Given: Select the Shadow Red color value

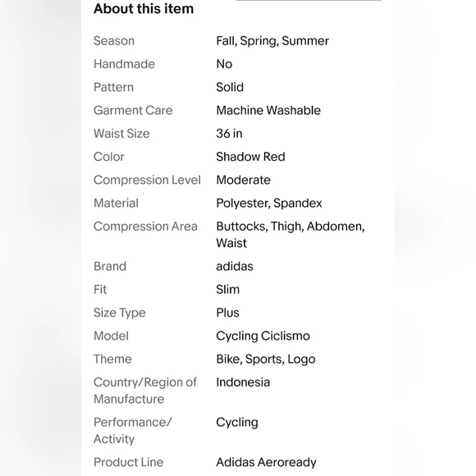Looking at the screenshot, I should click(250, 157).
